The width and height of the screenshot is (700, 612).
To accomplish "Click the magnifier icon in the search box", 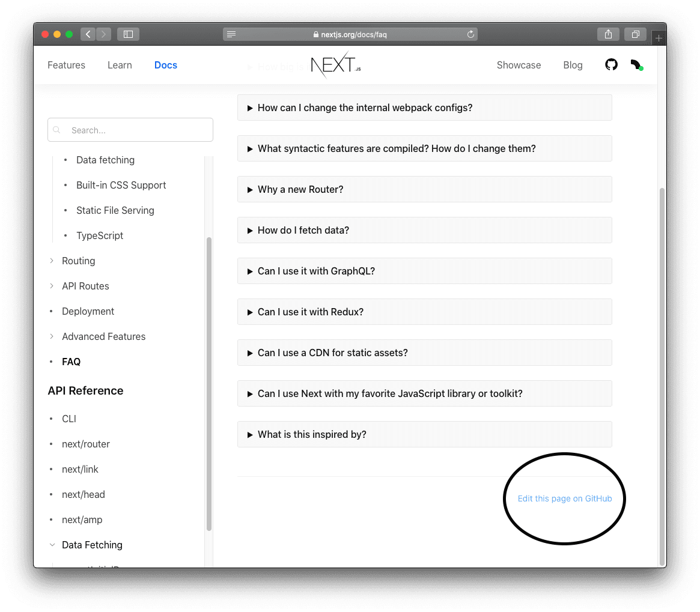I will pyautogui.click(x=56, y=130).
